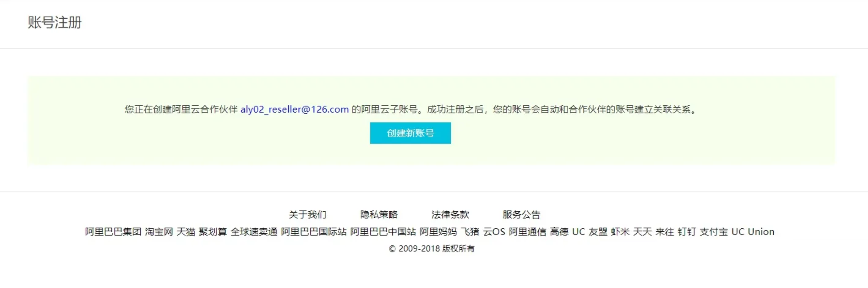Open the 关于我们 footer link
The image size is (868, 288).
point(308,215)
